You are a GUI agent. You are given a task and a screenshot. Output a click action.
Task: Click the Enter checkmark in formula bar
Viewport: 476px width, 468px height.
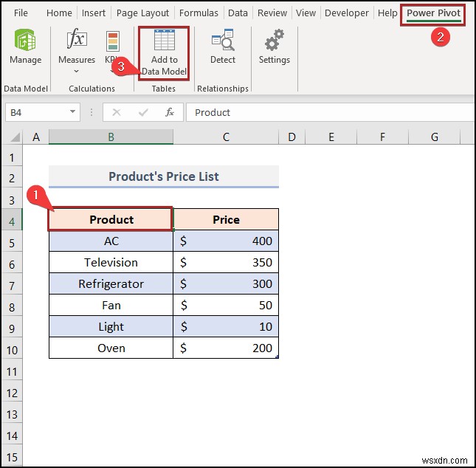click(143, 113)
